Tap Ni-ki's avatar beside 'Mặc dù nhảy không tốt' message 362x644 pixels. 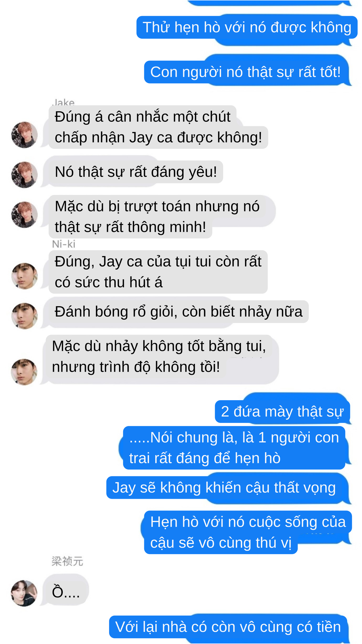tap(24, 372)
